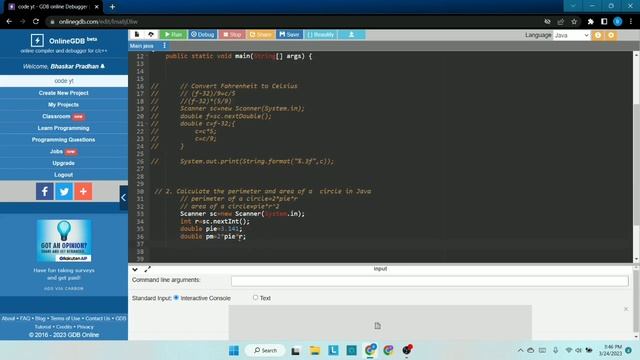Open File Explorer from the taskbar
This screenshot has width=640, height=360.
pos(315,350)
